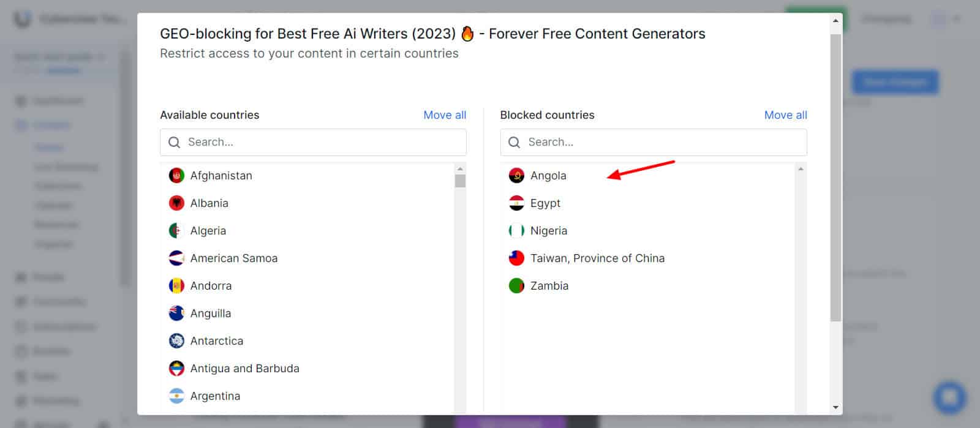Viewport: 980px width, 428px height.
Task: Click the modal scrollbar down arrow
Action: click(835, 407)
